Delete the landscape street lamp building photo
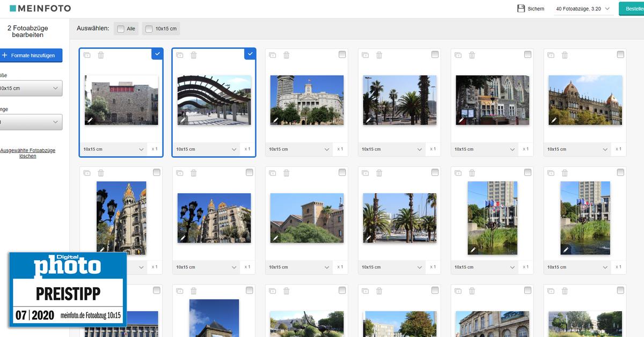 (x=194, y=173)
